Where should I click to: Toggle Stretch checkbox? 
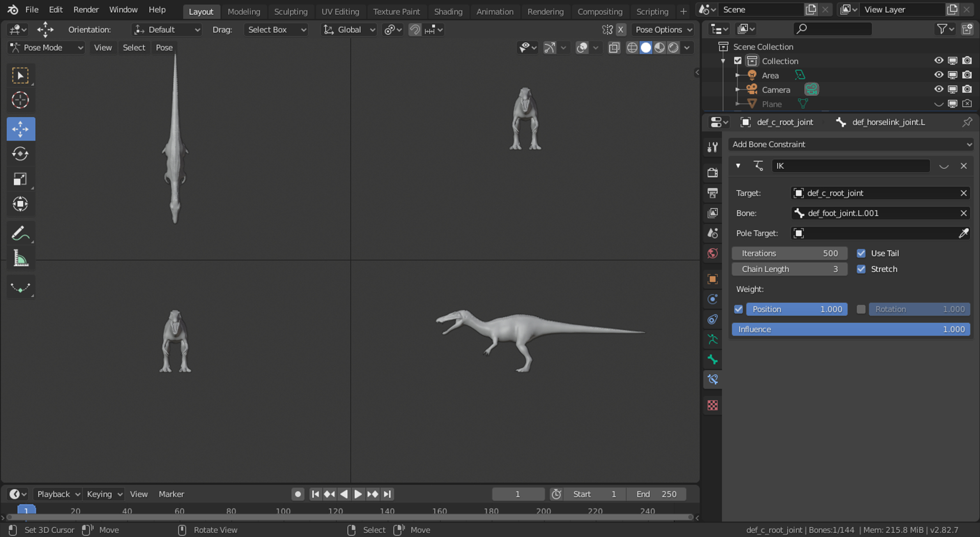(861, 269)
